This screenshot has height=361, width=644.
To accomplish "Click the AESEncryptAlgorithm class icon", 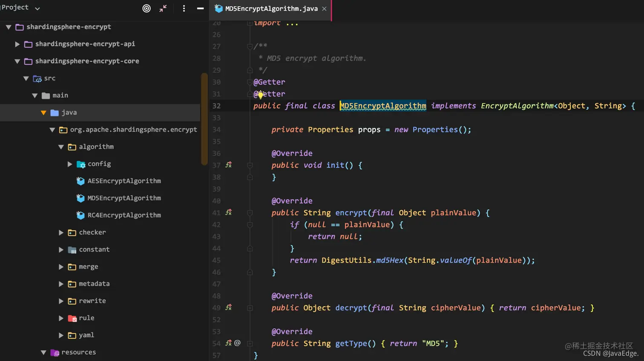I will 80,181.
